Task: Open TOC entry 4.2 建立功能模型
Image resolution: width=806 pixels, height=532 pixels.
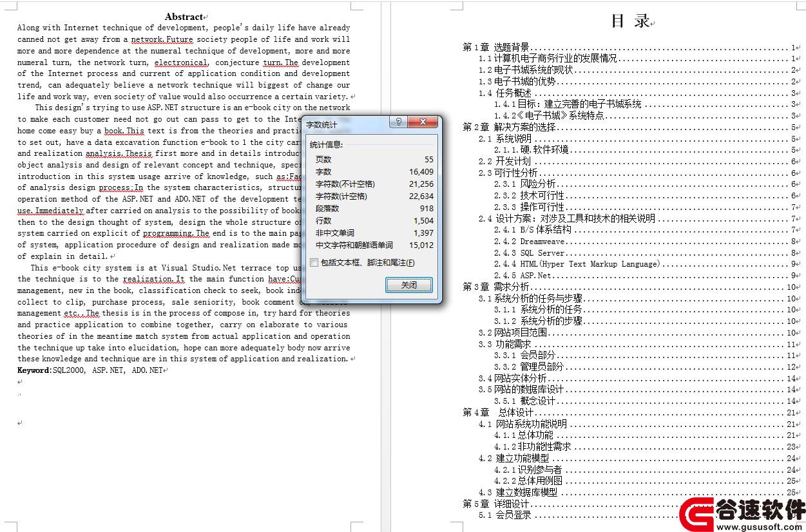Action: [638, 459]
